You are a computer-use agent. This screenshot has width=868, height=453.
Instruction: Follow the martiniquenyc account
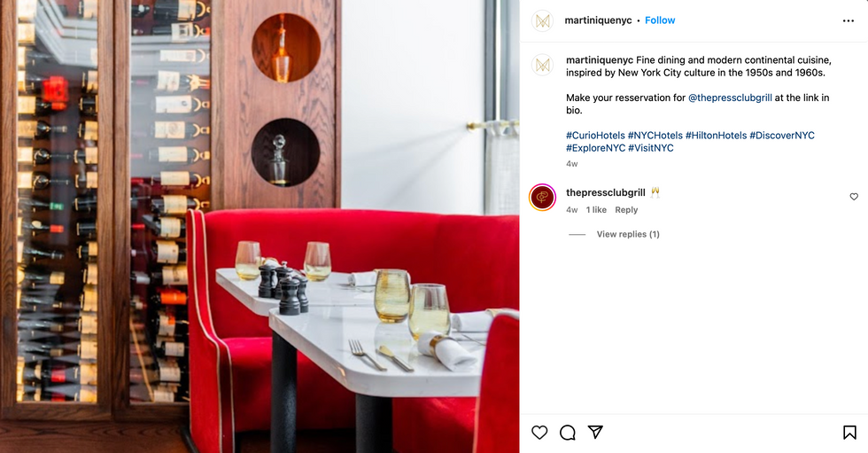click(660, 20)
